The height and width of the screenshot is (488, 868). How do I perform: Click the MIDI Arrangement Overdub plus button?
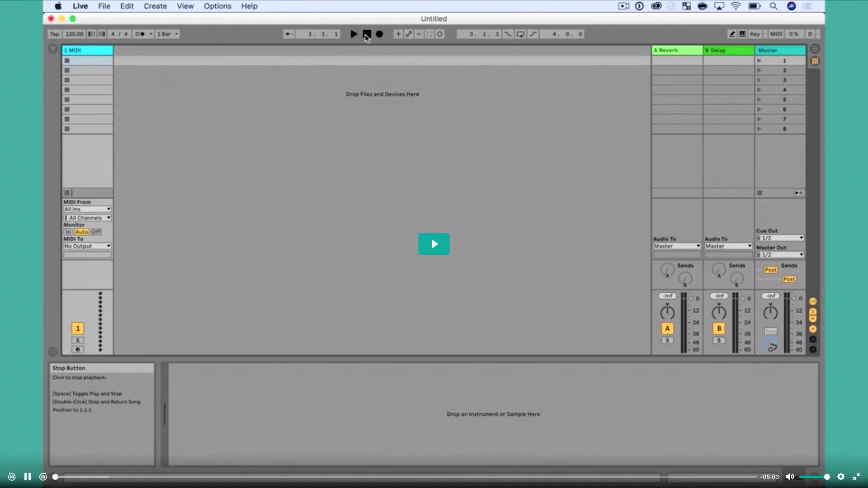click(398, 34)
